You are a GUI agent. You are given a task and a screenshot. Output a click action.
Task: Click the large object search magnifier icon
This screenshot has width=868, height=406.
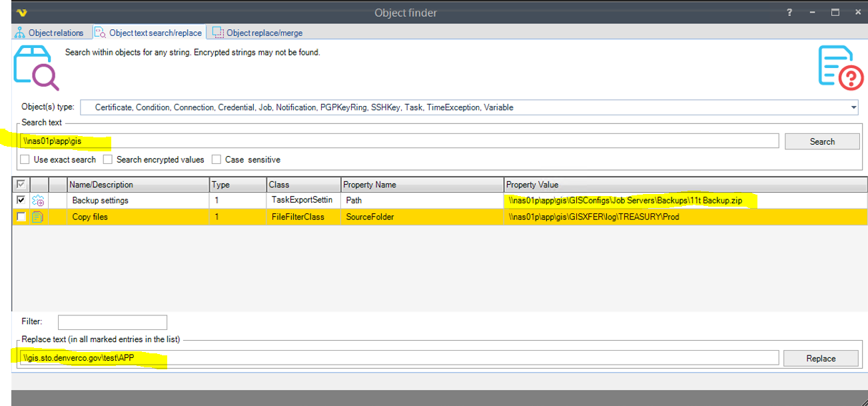pos(35,67)
